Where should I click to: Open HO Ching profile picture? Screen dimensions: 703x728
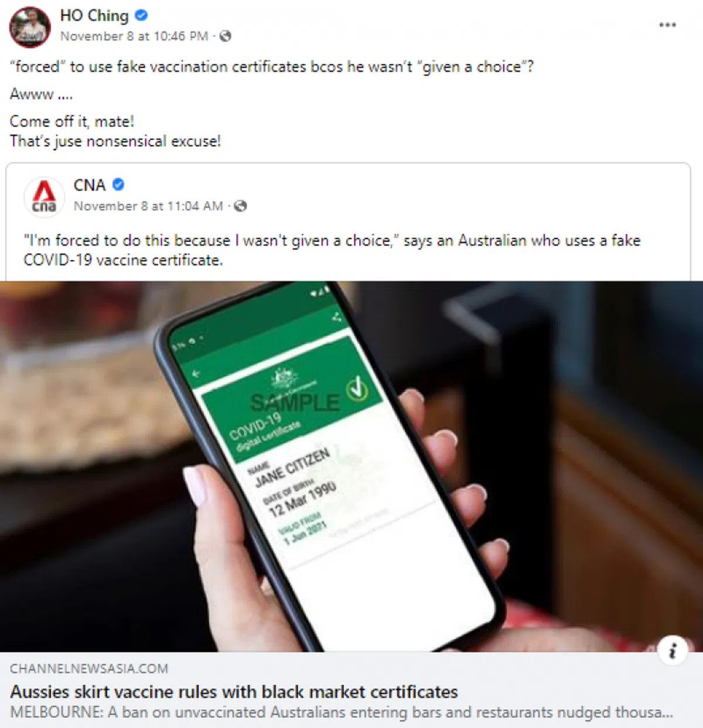click(x=30, y=27)
